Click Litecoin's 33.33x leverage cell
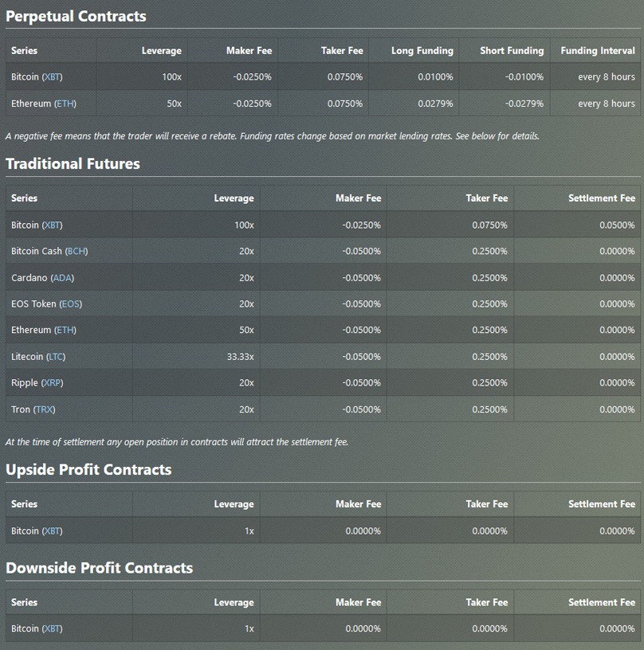 point(240,357)
